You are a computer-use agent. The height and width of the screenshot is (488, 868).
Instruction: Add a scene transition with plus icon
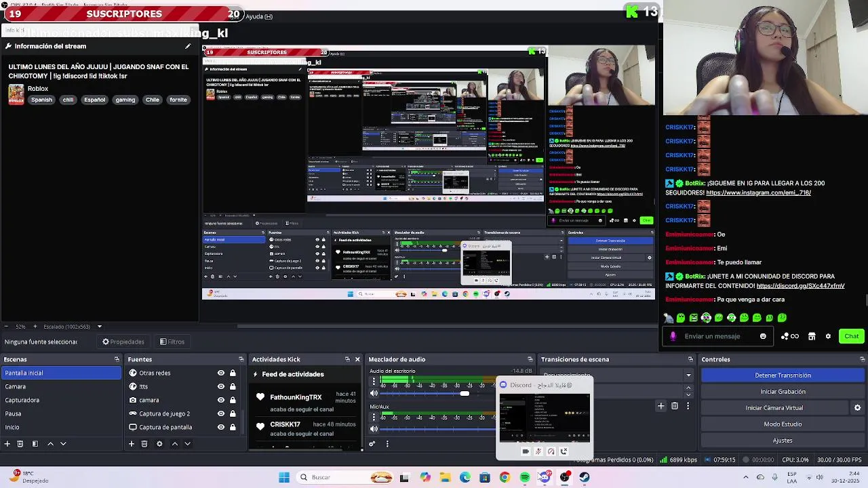tap(661, 406)
